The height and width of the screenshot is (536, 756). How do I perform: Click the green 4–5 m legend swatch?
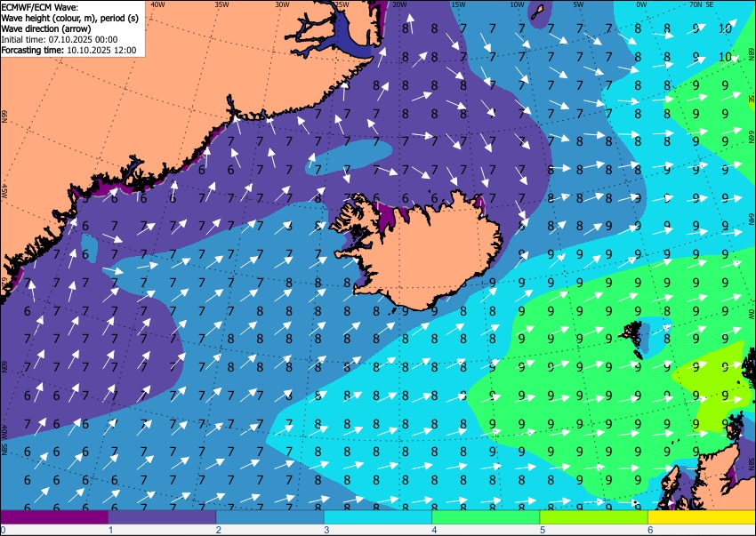(486, 517)
